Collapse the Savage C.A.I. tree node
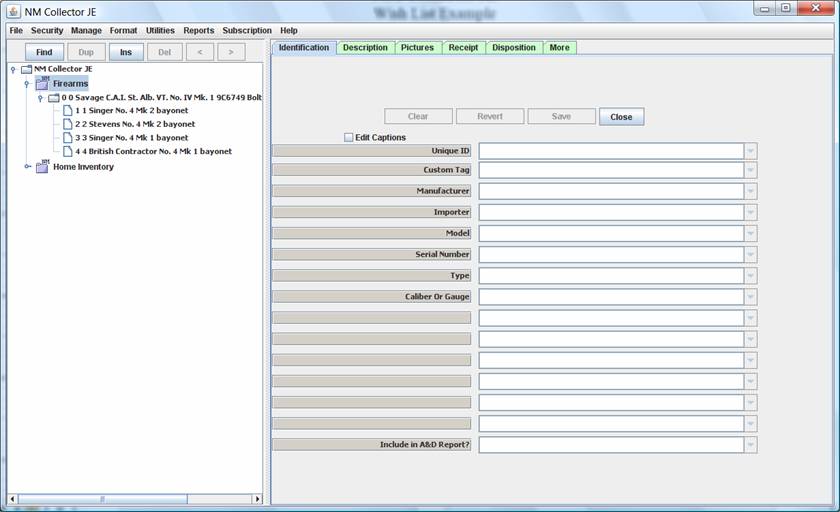The width and height of the screenshot is (840, 512). (40, 99)
